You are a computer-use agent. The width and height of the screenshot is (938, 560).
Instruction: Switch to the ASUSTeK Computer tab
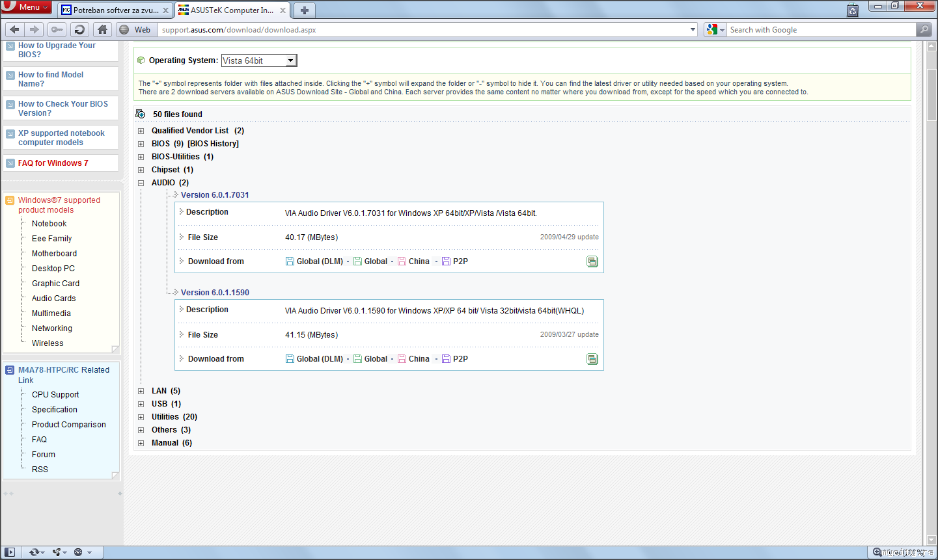(x=232, y=10)
